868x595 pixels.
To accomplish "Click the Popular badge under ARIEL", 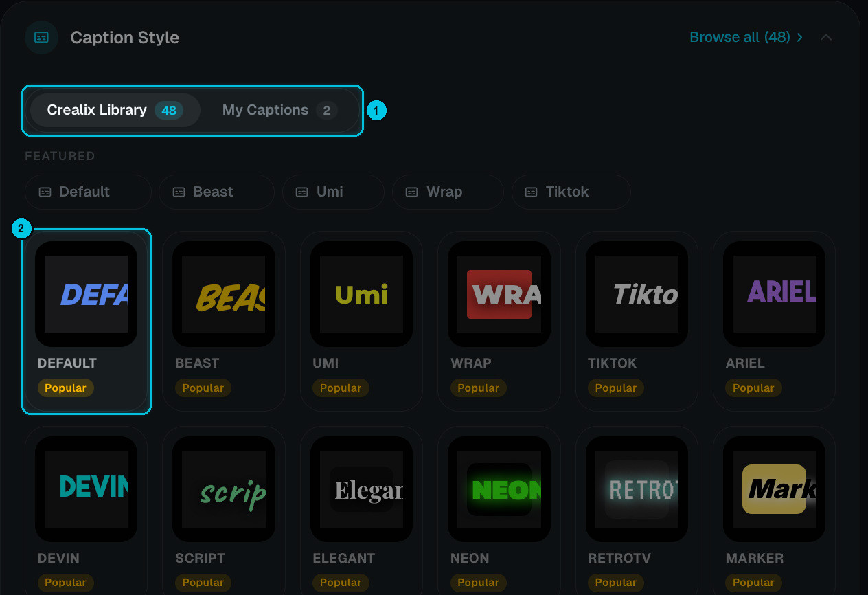I will click(753, 388).
